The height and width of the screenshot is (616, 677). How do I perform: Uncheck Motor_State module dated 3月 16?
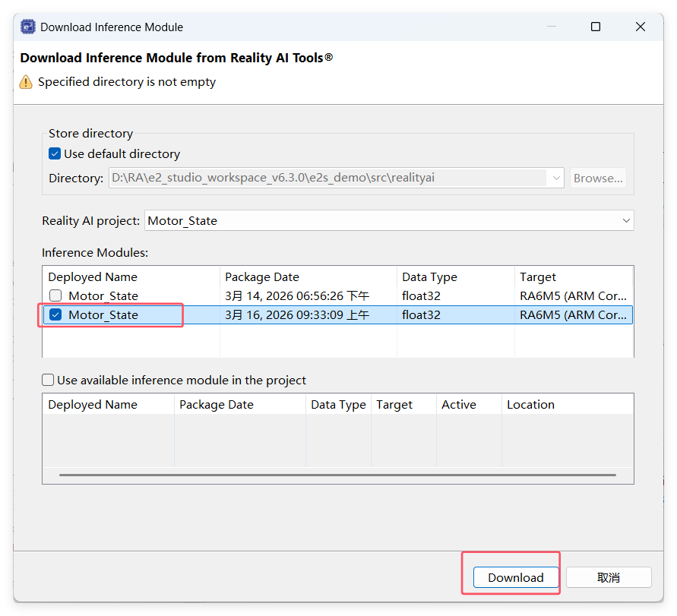pyautogui.click(x=55, y=314)
